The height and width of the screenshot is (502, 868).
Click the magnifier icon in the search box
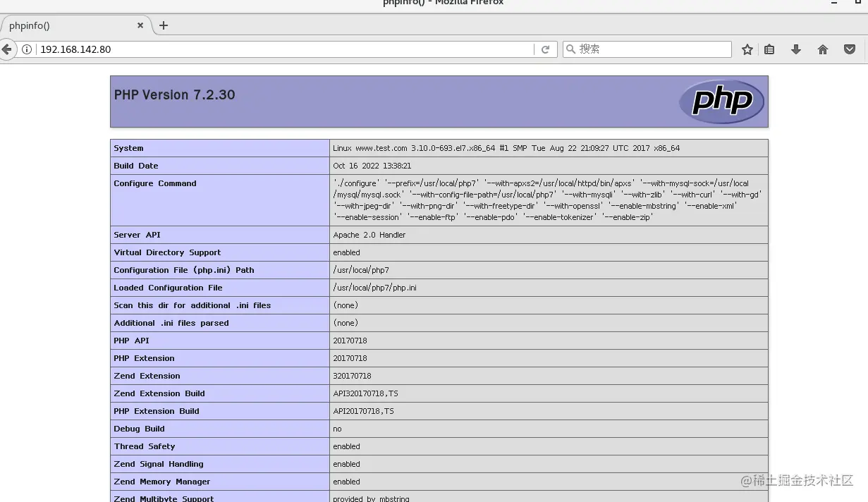pyautogui.click(x=571, y=49)
